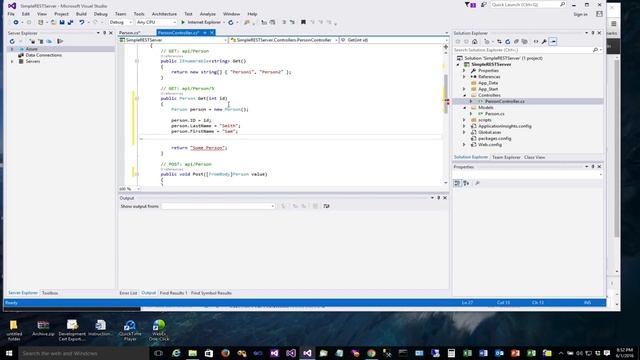Open the Architecture menu
640x360 pixels.
pos(164,14)
